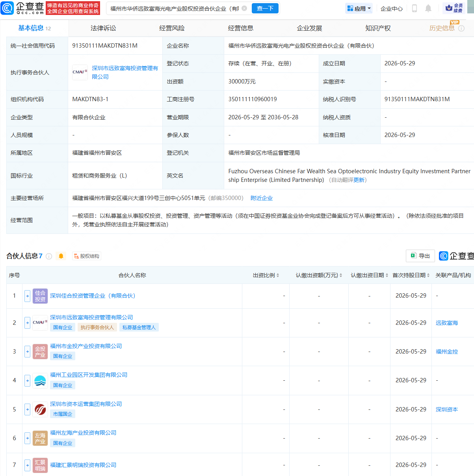474x476 pixels.
Task: Click CMAF logo in partner row 2
Action: click(40, 322)
